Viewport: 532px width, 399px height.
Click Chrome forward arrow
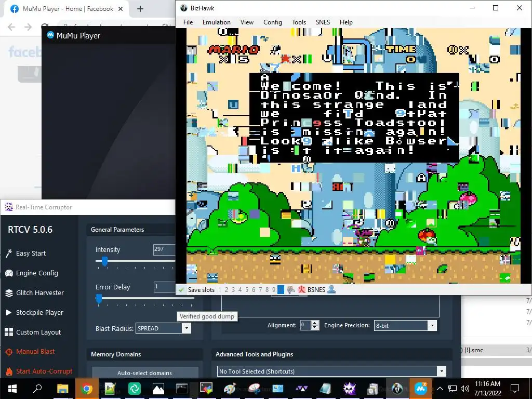click(28, 27)
